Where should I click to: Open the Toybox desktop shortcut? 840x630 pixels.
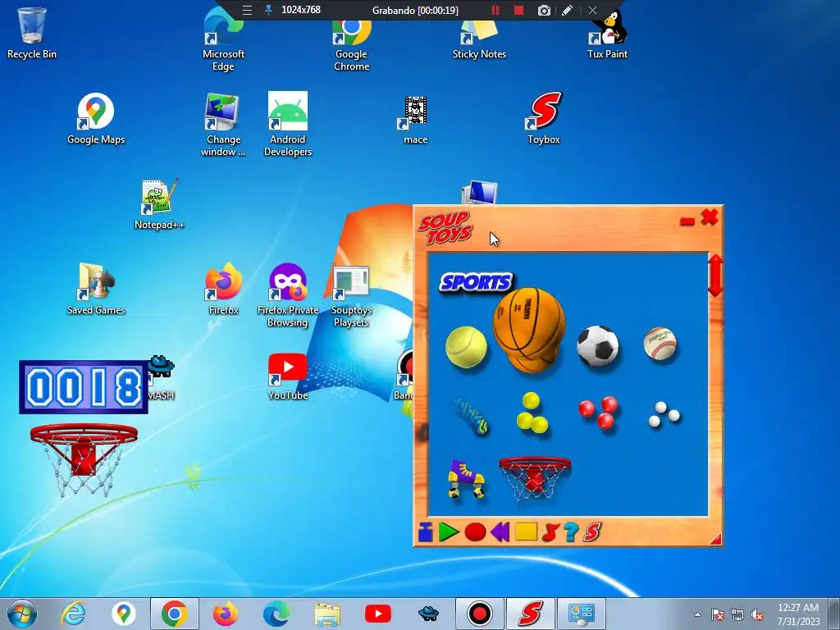point(543,118)
